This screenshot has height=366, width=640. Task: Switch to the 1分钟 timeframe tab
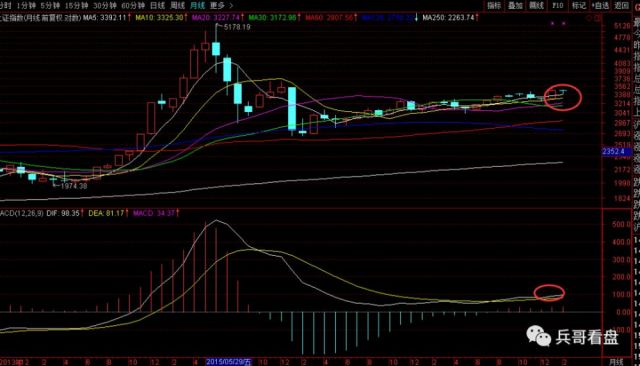pyautogui.click(x=26, y=6)
